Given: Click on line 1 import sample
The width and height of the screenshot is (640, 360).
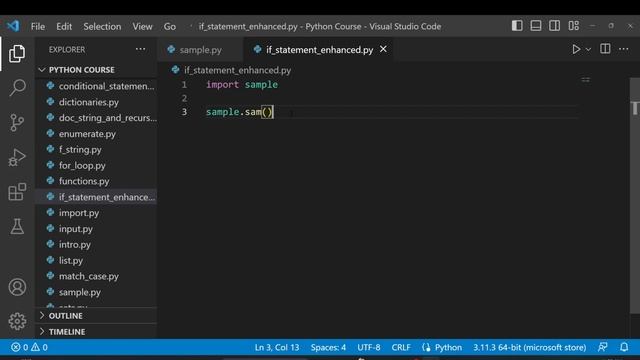Looking at the screenshot, I should pyautogui.click(x=242, y=84).
